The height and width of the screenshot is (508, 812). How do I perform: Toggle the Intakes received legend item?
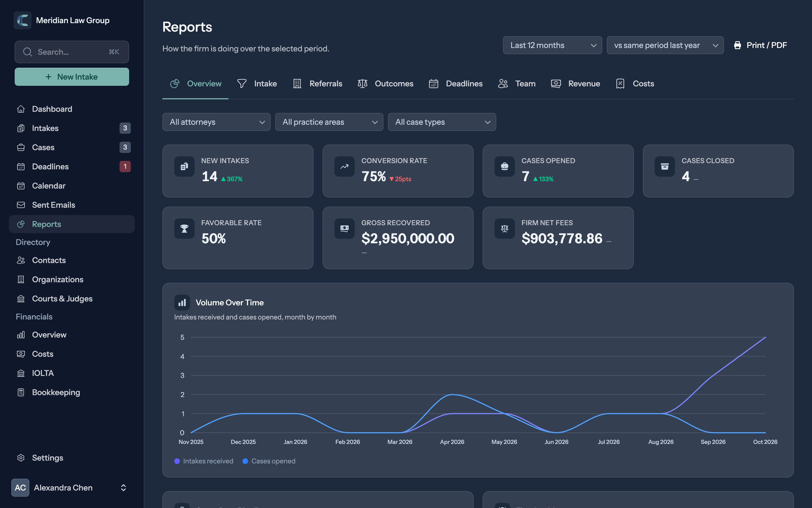click(204, 461)
